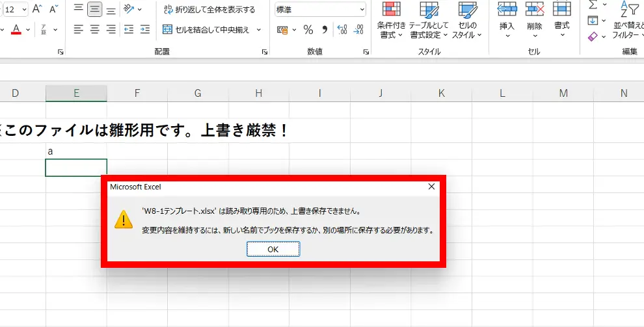Click OK in the Excel warning dialog
The height and width of the screenshot is (327, 644).
(x=273, y=249)
